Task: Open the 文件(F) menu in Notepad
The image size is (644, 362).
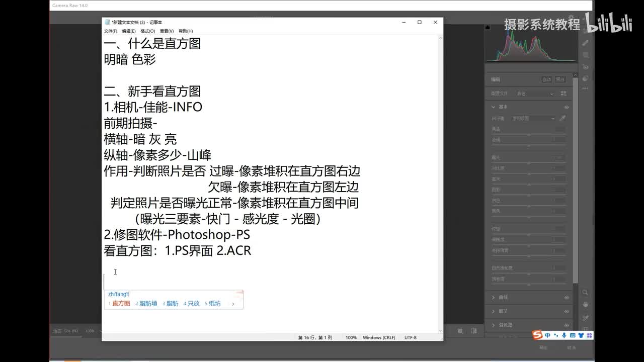Action: 110,31
